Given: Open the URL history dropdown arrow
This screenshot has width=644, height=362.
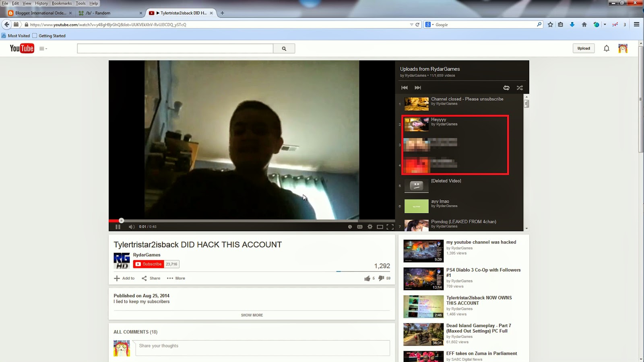Looking at the screenshot, I should (x=411, y=25).
